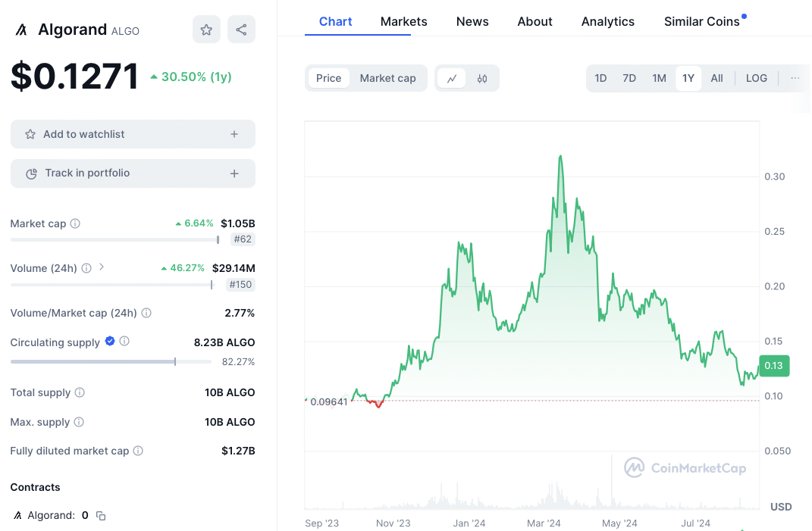Click the Contracts heading

click(x=35, y=487)
